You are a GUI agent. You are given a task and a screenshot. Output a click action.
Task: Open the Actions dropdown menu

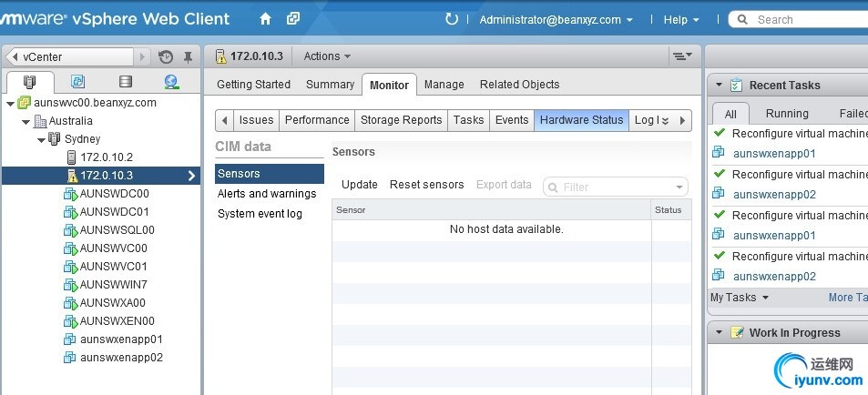[x=327, y=56]
